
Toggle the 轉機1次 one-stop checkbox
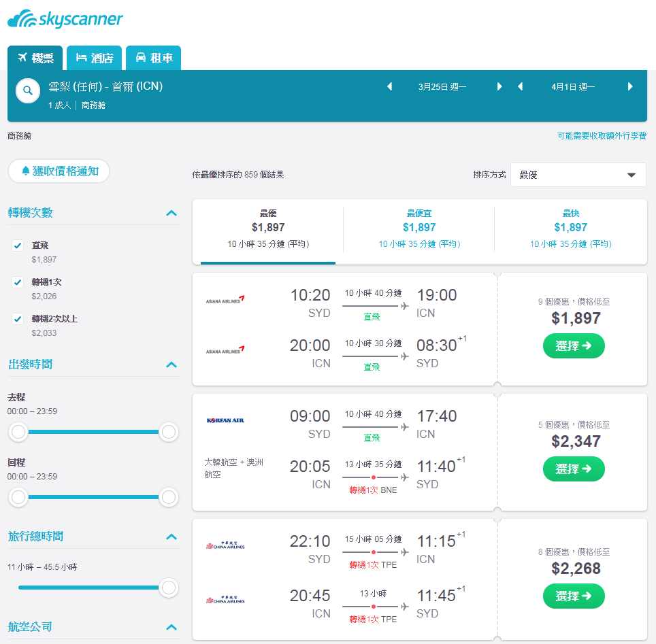click(x=18, y=282)
